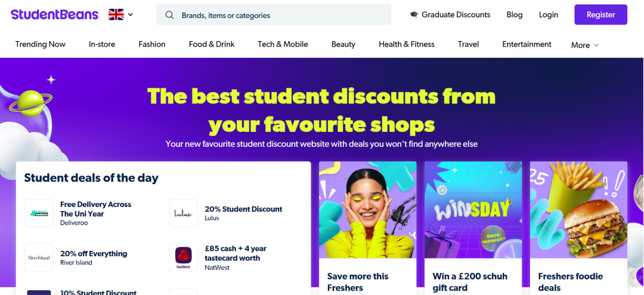The width and height of the screenshot is (644, 295).
Task: Open the Save more this Freshers card
Action: pyautogui.click(x=367, y=227)
